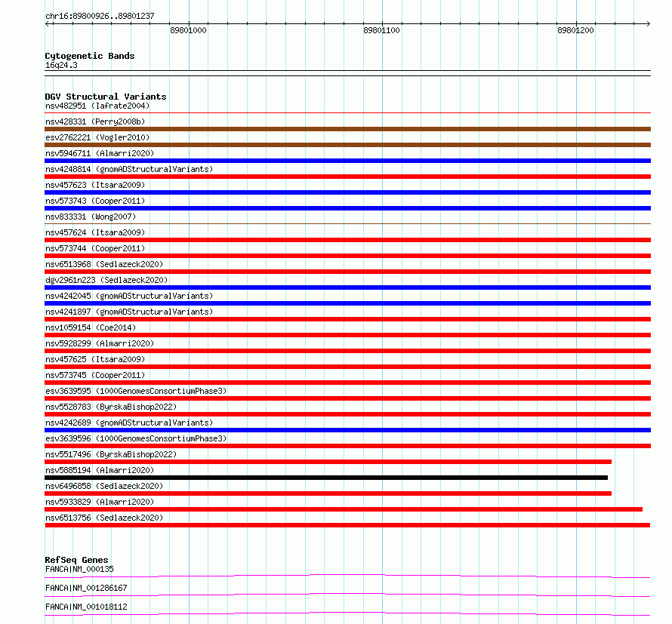Screen dimensions: 672x624
Task: Click the blue bar under nsv5946711
Action: pos(347,161)
